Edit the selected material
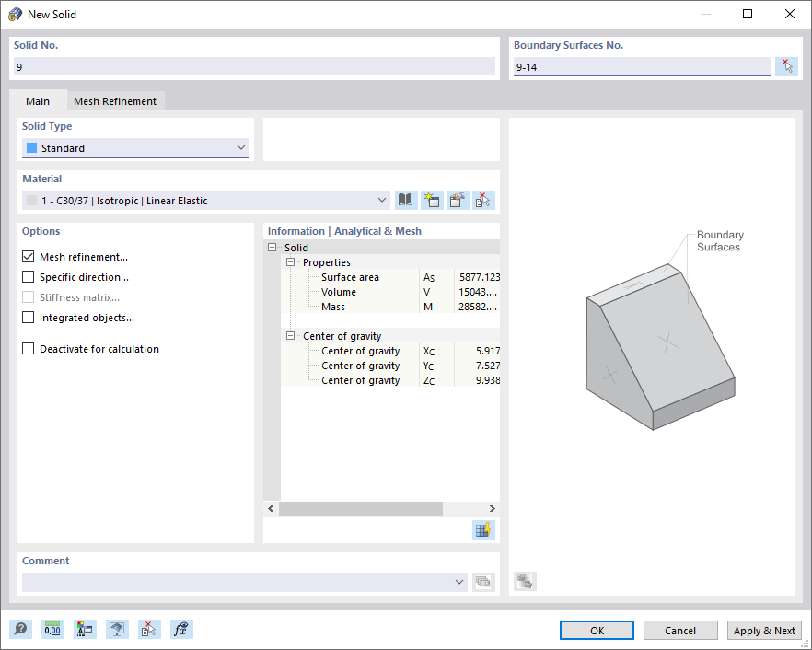This screenshot has width=812, height=650. tap(457, 200)
